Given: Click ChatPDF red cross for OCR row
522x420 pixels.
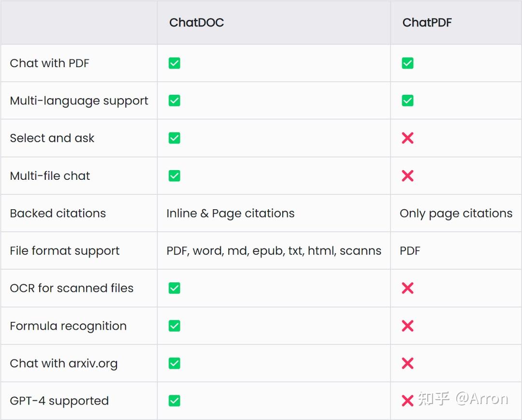Looking at the screenshot, I should [407, 288].
